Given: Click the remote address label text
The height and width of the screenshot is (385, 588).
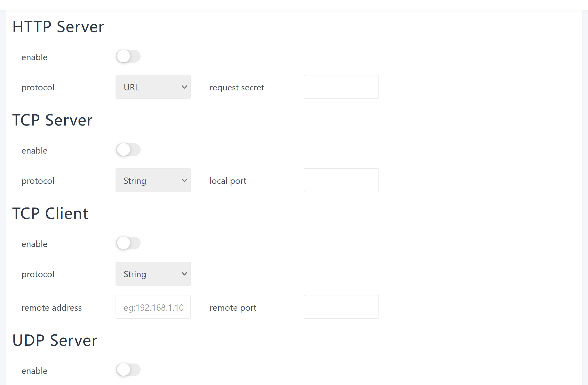Looking at the screenshot, I should point(51,308).
